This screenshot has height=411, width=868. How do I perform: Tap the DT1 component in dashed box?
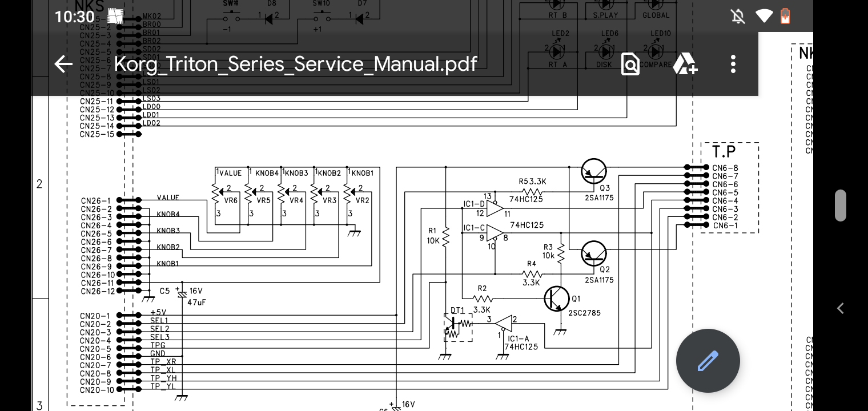pos(458,327)
